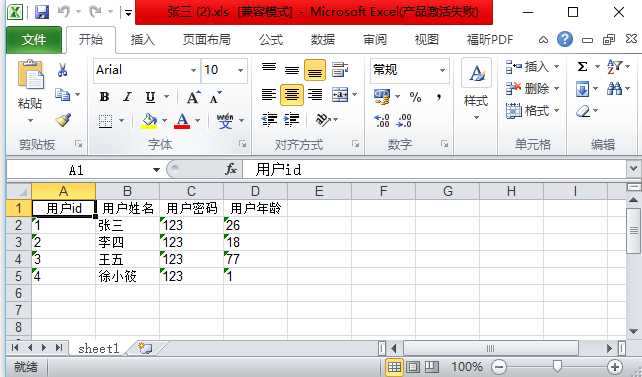The image size is (642, 377).
Task: Click Find and Select binoculars icon
Action: tap(614, 88)
